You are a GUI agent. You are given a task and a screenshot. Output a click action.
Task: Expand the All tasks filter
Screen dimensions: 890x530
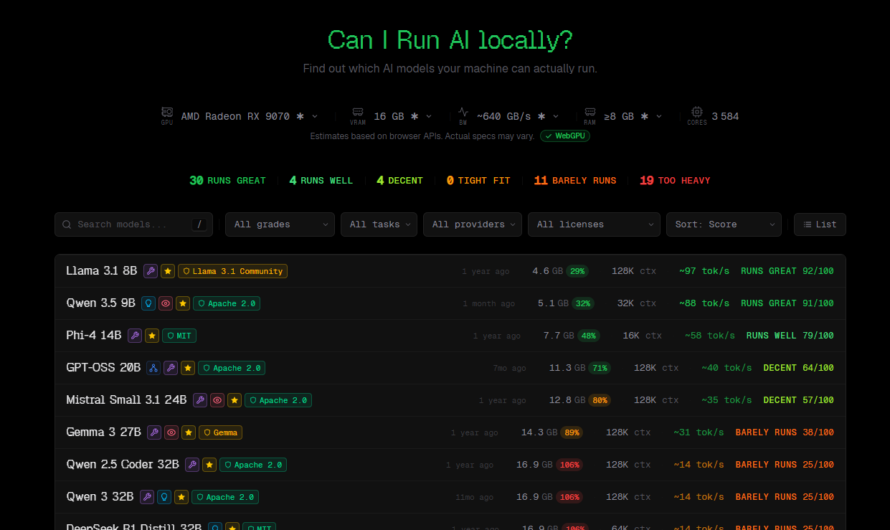(x=379, y=225)
